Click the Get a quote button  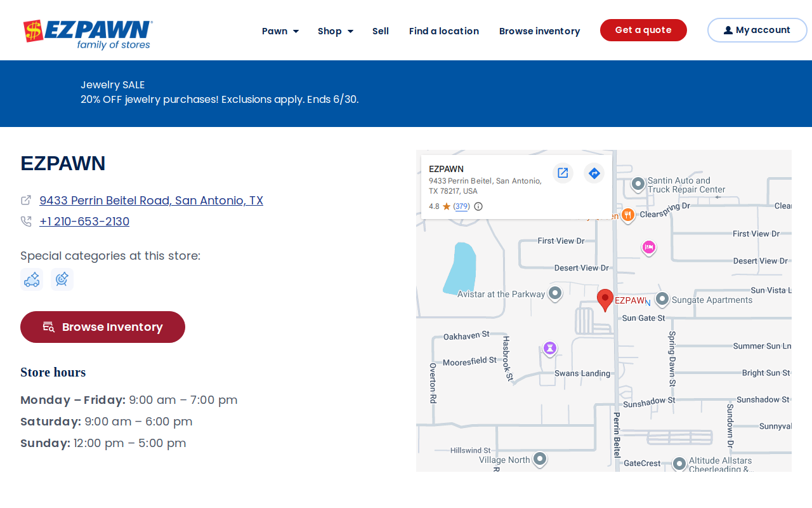click(x=643, y=30)
